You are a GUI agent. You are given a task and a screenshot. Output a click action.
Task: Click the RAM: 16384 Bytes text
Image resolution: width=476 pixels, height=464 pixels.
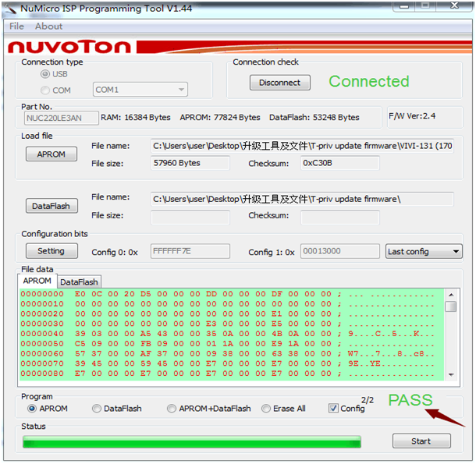(136, 118)
